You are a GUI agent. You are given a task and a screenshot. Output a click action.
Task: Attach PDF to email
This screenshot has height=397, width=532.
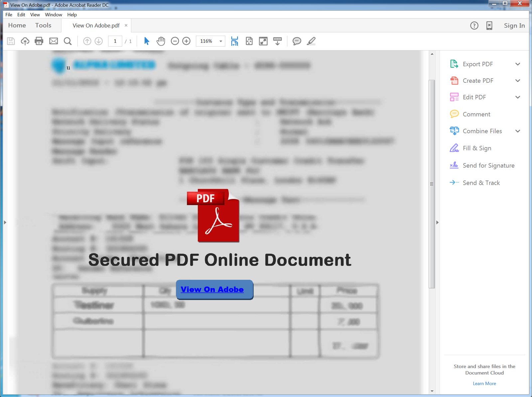coord(53,41)
